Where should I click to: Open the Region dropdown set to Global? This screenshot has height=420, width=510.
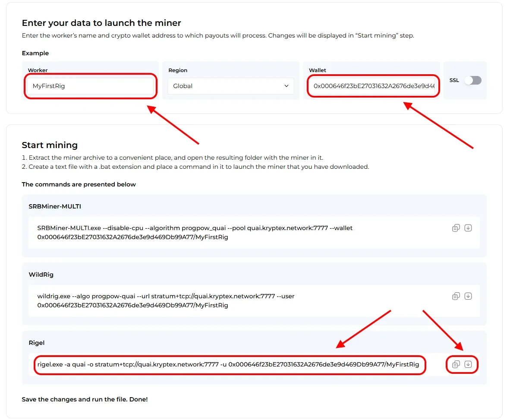(x=230, y=86)
